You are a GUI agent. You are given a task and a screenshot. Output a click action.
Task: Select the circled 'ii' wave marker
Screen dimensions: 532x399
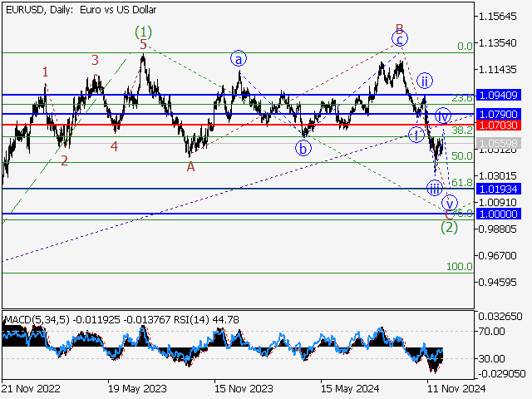[425, 81]
